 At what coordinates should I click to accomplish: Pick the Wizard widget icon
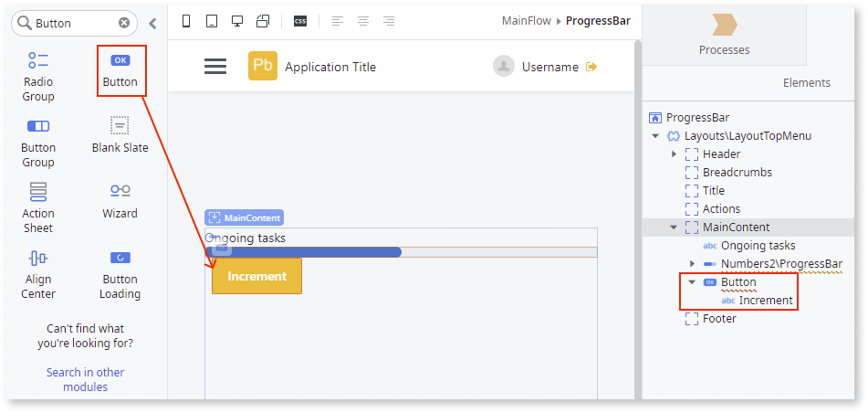[120, 192]
